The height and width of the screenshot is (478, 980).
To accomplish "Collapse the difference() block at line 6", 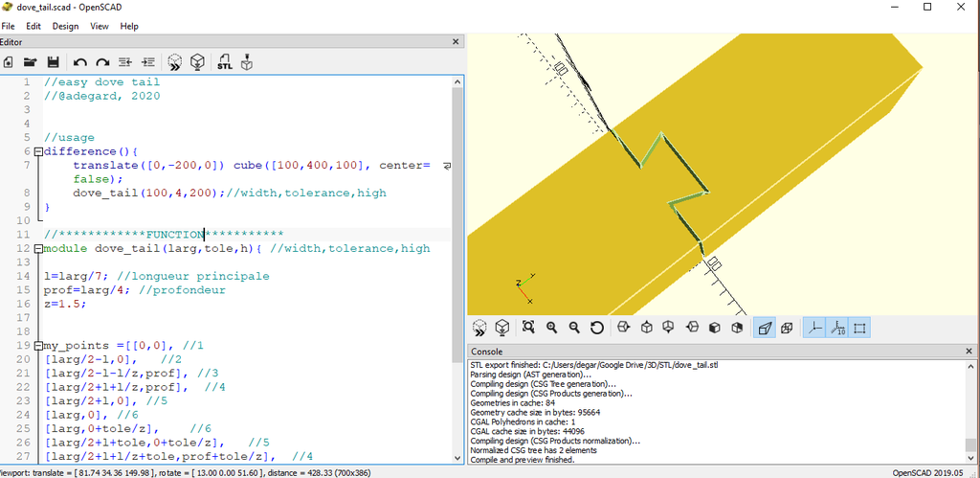I will (38, 152).
